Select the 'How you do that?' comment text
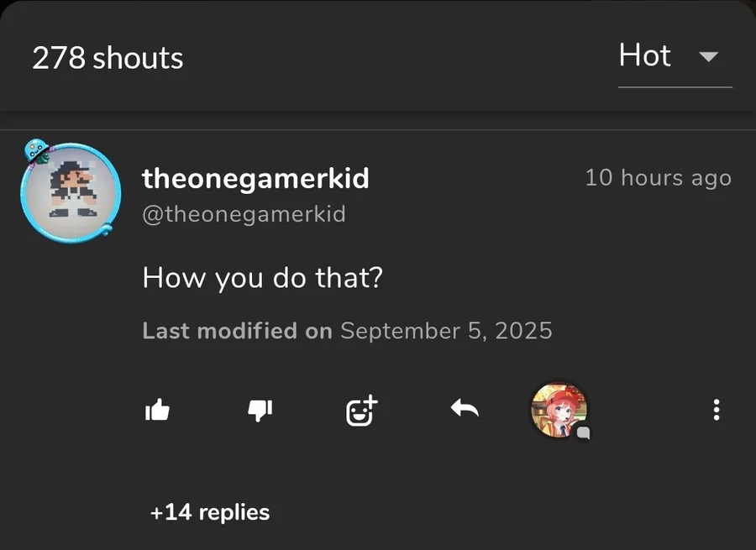The height and width of the screenshot is (550, 756). point(262,278)
